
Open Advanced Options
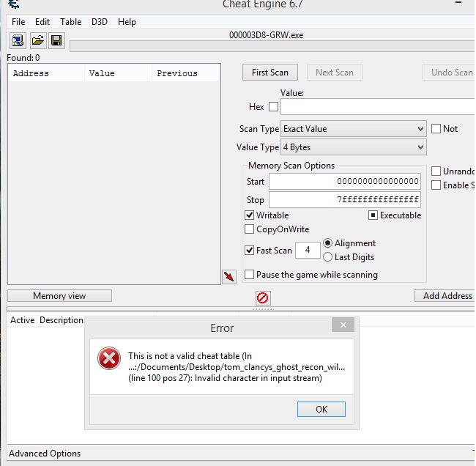tap(45, 454)
